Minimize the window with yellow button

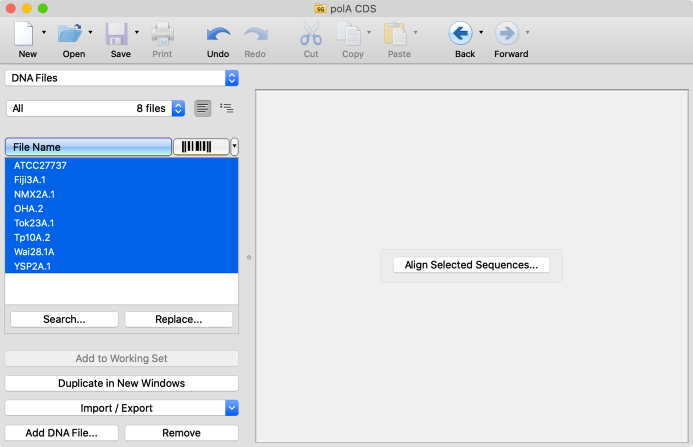[x=27, y=8]
